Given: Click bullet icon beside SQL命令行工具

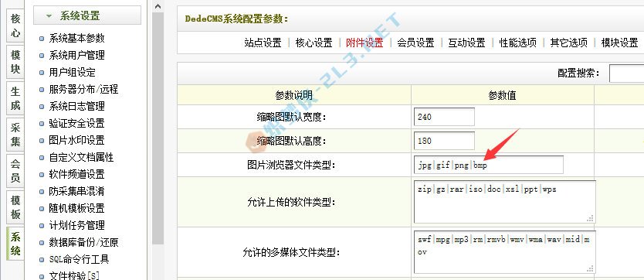Looking at the screenshot, I should 42,259.
